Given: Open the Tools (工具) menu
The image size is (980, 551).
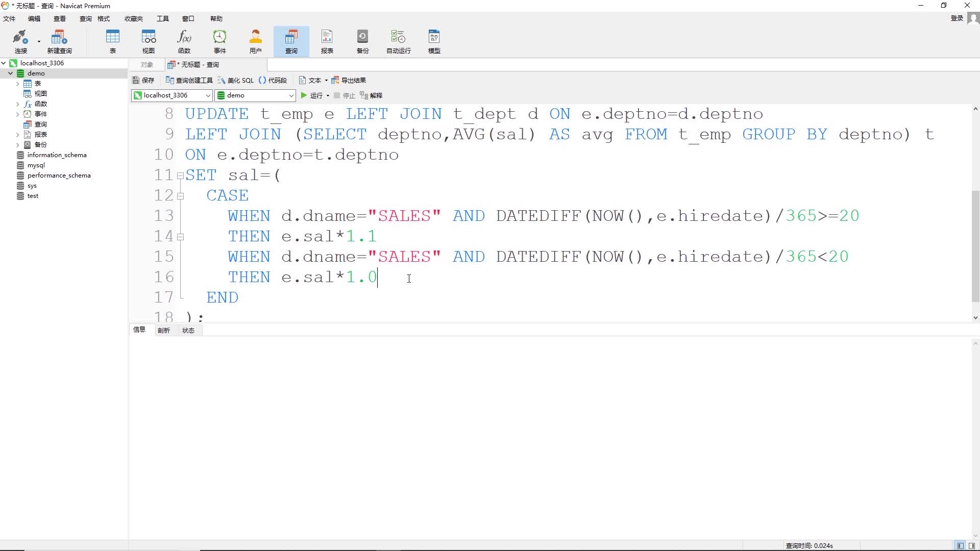Looking at the screenshot, I should [x=162, y=19].
